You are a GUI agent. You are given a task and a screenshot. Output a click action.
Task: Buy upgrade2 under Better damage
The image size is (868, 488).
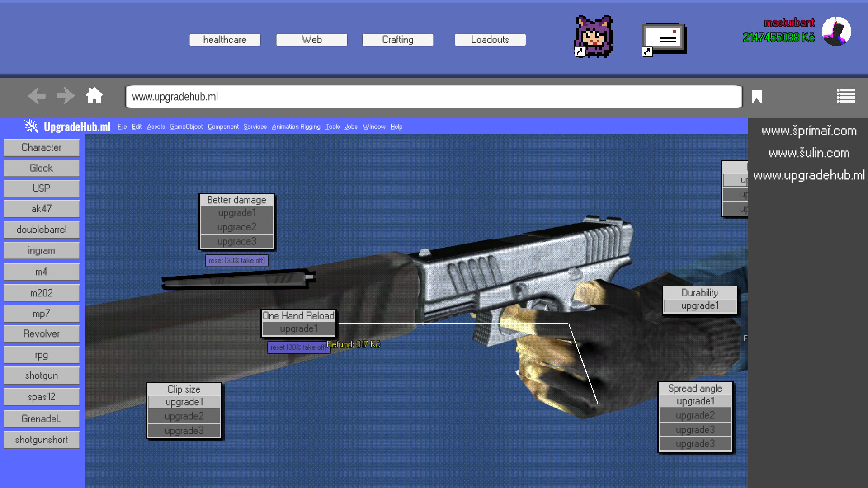point(236,227)
